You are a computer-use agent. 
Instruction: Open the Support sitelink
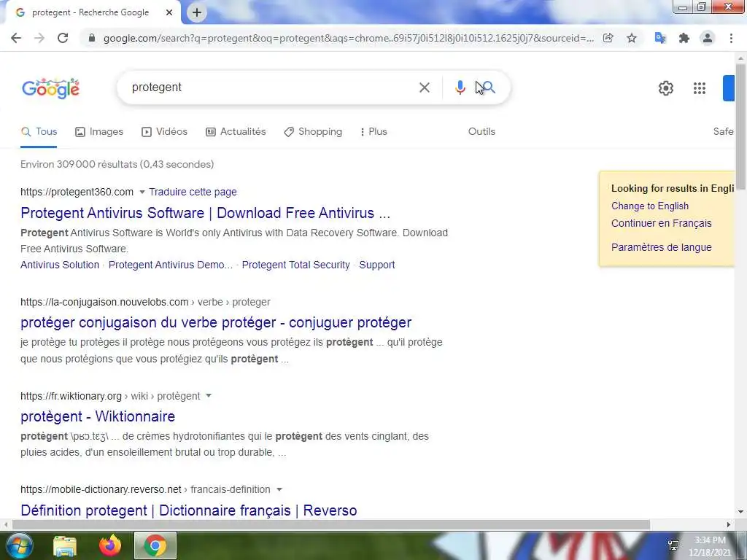[x=377, y=265]
